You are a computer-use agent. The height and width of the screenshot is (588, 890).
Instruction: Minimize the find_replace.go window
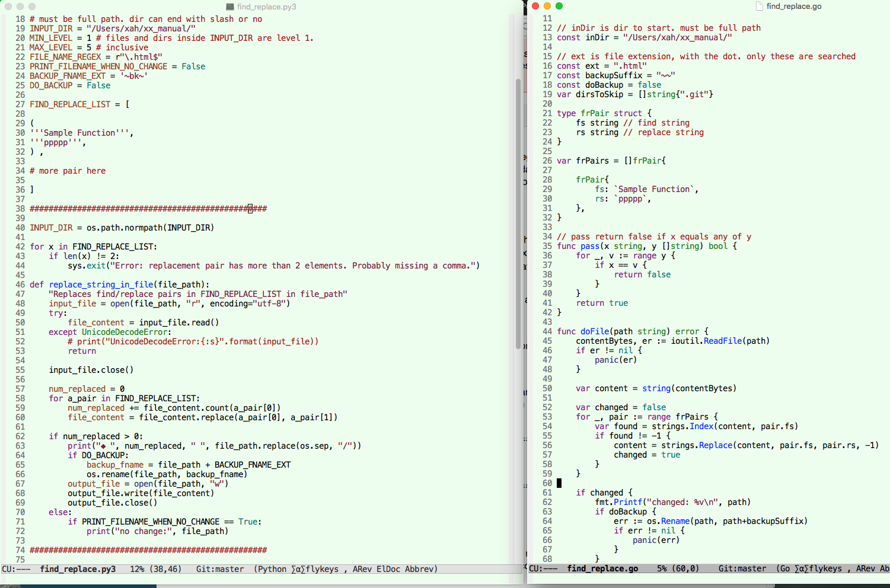point(547,6)
